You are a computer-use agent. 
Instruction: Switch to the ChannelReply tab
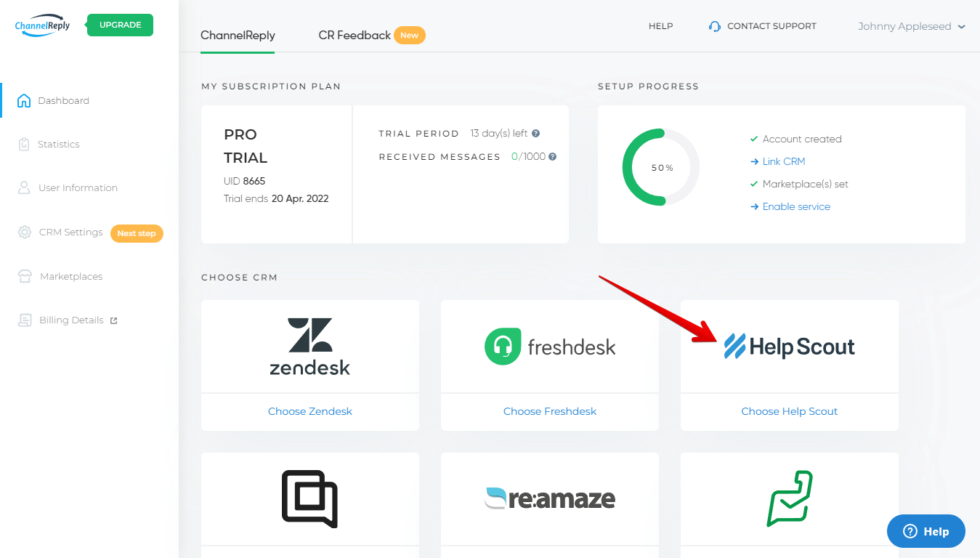(x=238, y=35)
